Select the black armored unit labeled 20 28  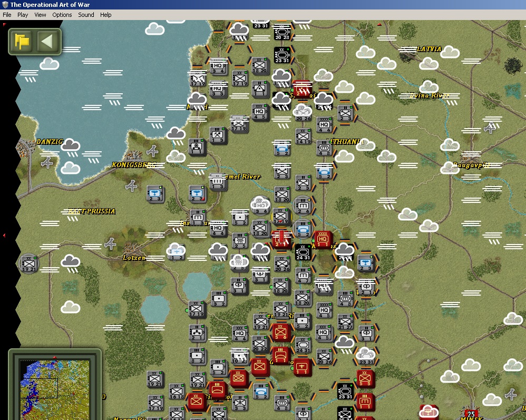pyautogui.click(x=282, y=33)
